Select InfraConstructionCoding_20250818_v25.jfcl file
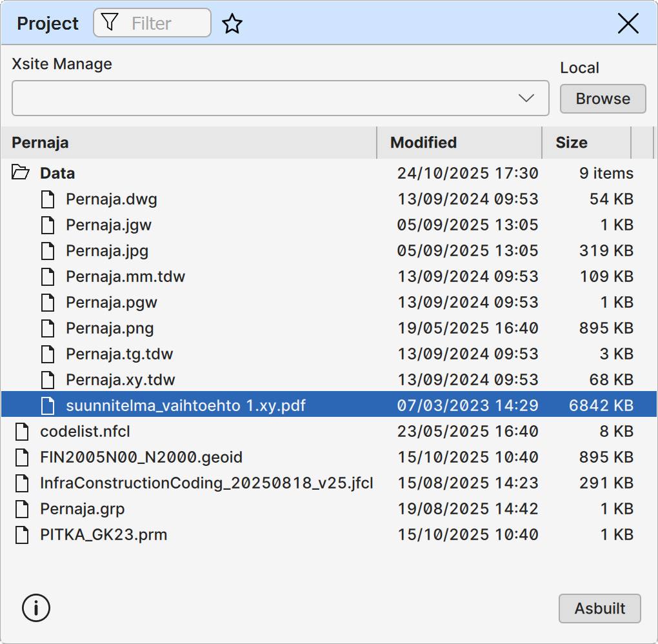The width and height of the screenshot is (658, 644). pos(206,483)
